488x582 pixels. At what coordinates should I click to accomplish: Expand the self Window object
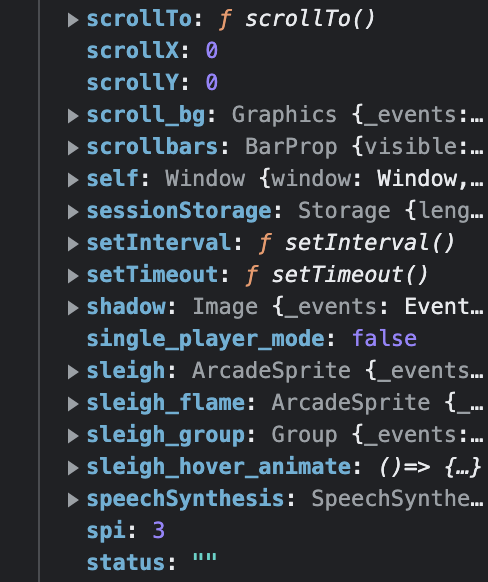point(73,180)
